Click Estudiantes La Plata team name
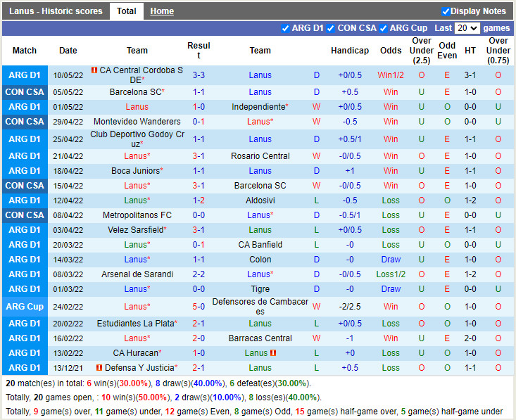The image size is (516, 420). click(x=135, y=324)
